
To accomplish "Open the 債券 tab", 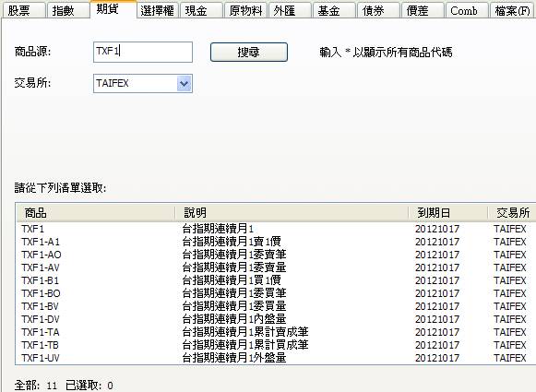I will tap(379, 10).
